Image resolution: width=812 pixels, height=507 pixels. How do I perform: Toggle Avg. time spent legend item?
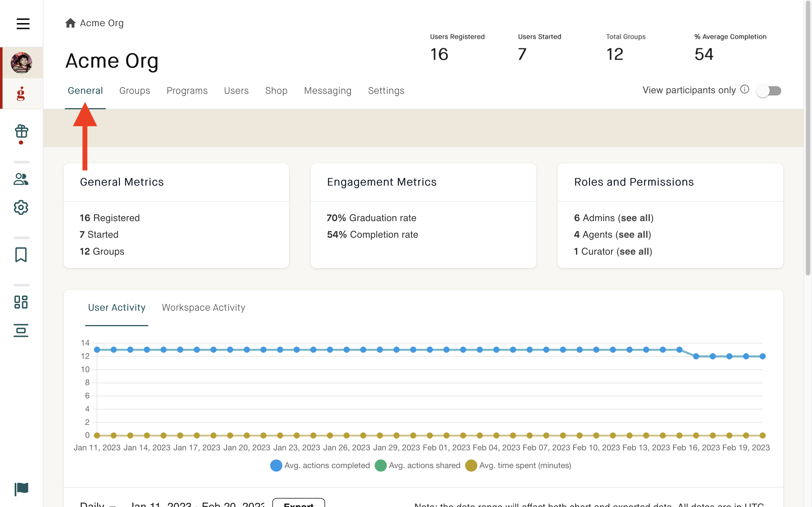[518, 465]
